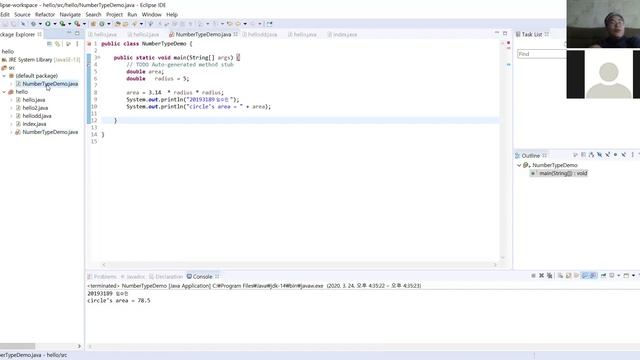Toggle Link with Editor in Package Explorer
640x360 pixels.
58,44
